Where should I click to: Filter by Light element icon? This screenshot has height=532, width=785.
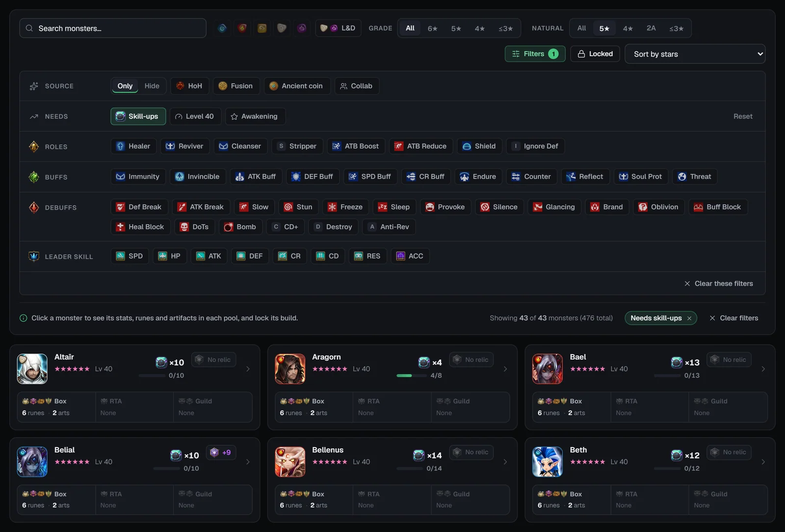(x=282, y=28)
